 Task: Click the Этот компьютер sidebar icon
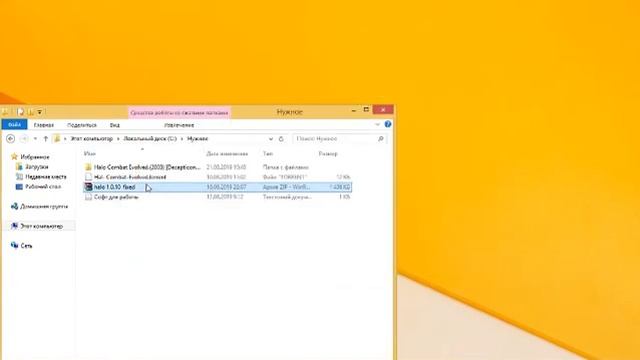pyautogui.click(x=14, y=226)
